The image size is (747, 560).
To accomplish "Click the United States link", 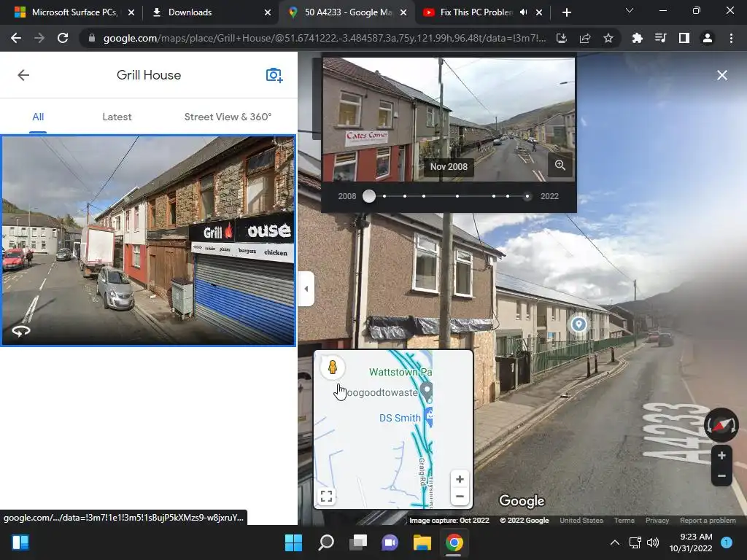I will click(x=581, y=521).
